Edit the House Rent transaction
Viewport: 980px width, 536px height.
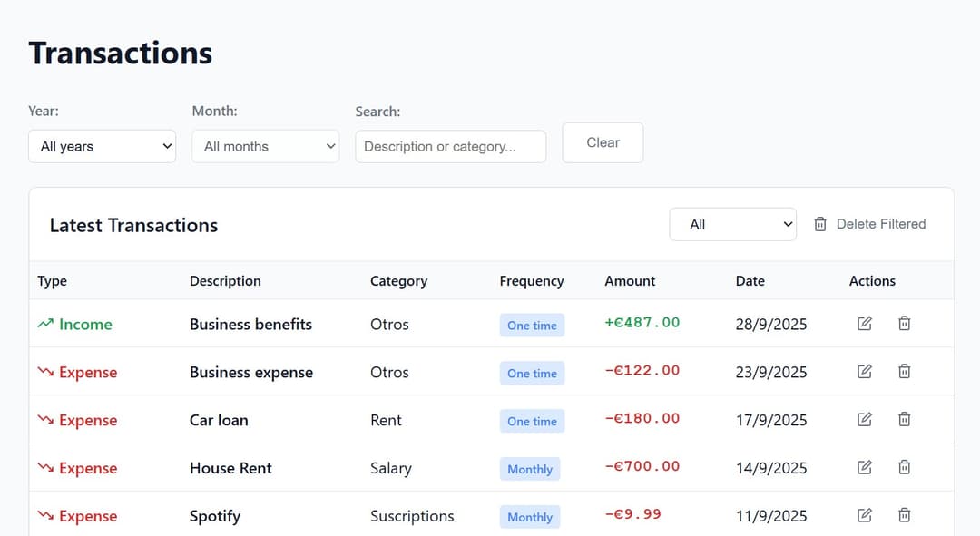(x=864, y=467)
